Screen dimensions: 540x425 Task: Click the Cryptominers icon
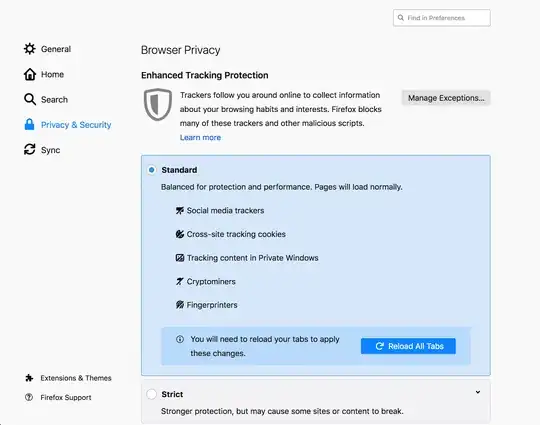(180, 281)
